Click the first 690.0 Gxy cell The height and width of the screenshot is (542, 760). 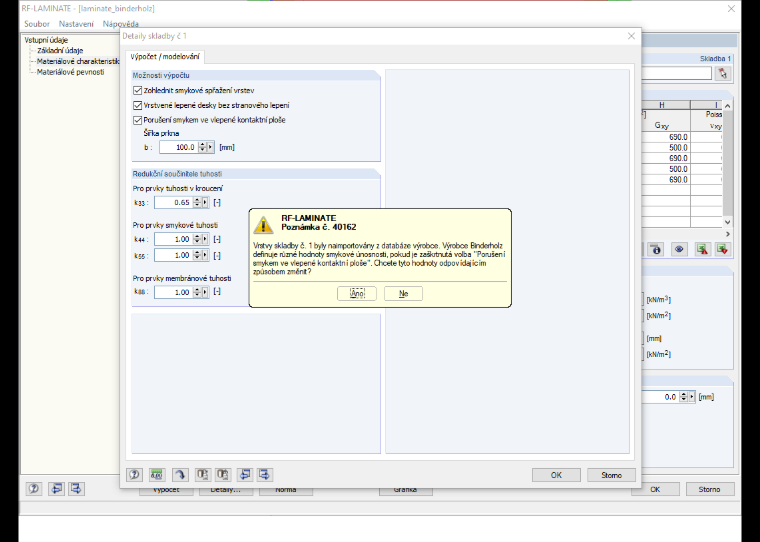pyautogui.click(x=666, y=137)
